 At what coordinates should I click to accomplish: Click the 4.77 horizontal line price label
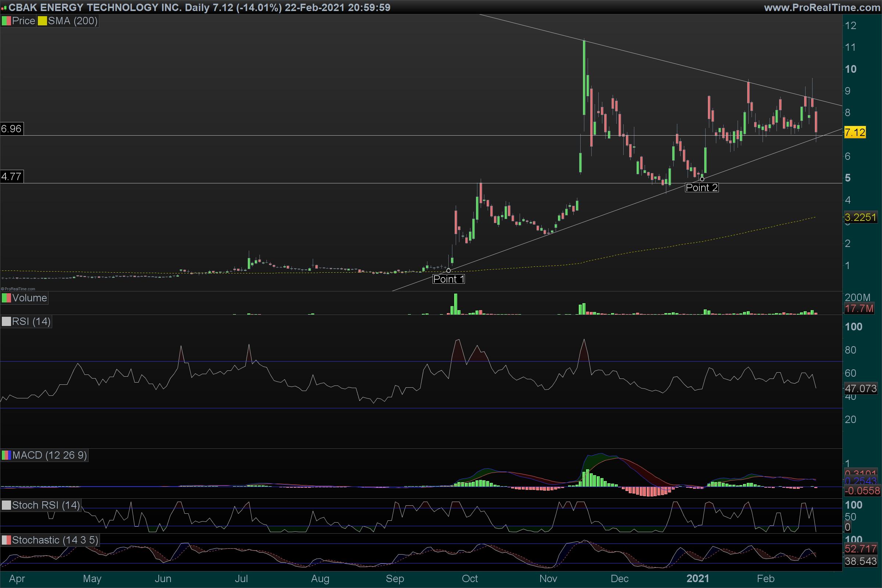12,177
